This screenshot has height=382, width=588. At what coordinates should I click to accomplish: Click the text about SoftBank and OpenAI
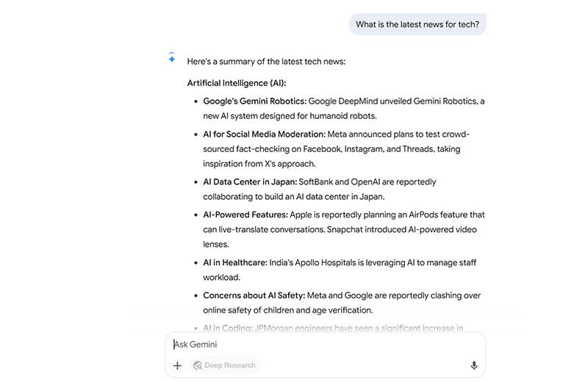367,181
